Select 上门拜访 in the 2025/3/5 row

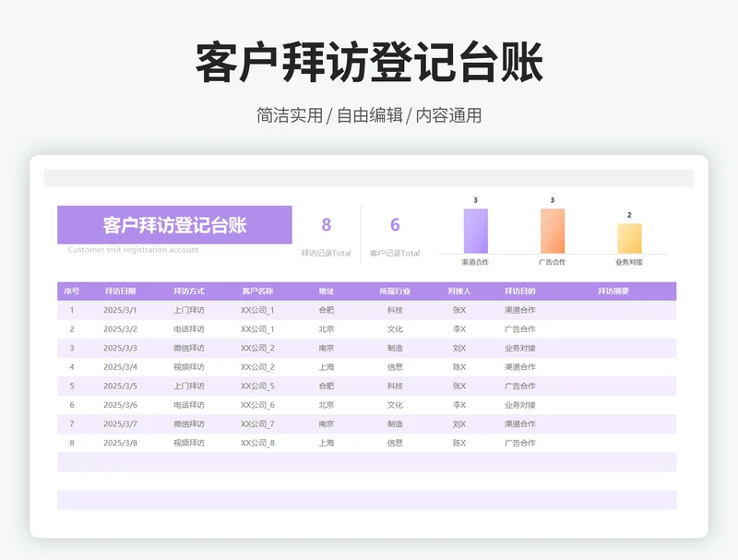pos(189,386)
